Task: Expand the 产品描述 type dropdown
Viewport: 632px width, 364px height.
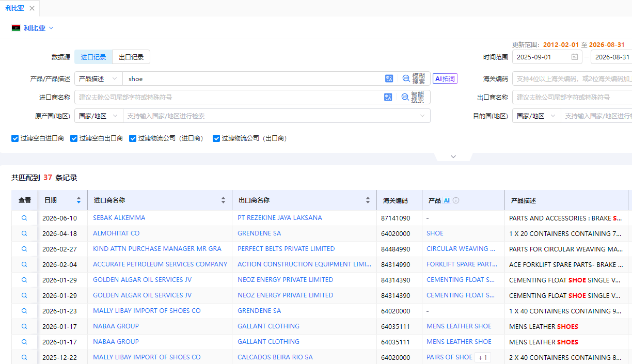Action: (98, 78)
